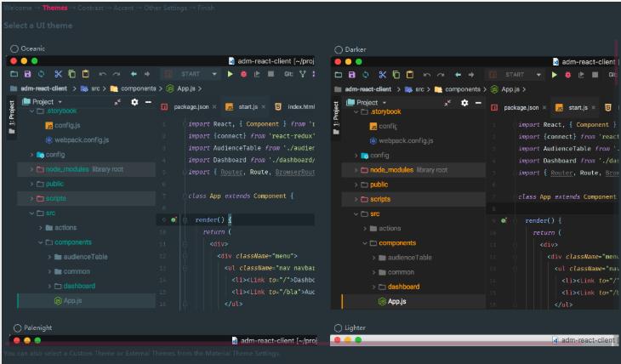Image resolution: width=621 pixels, height=364 pixels.
Task: Click the red Debug icon in Oceanic preview
Action: pos(243,74)
